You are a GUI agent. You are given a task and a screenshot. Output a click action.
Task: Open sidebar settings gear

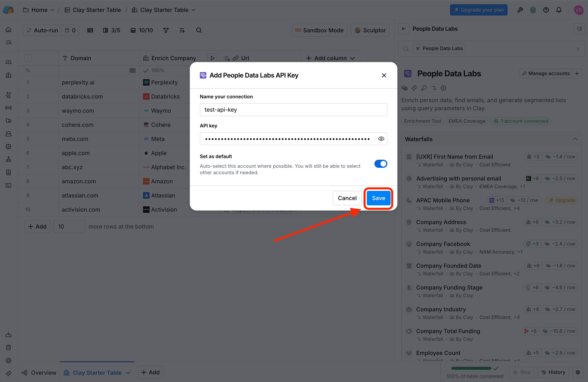[x=9, y=361]
